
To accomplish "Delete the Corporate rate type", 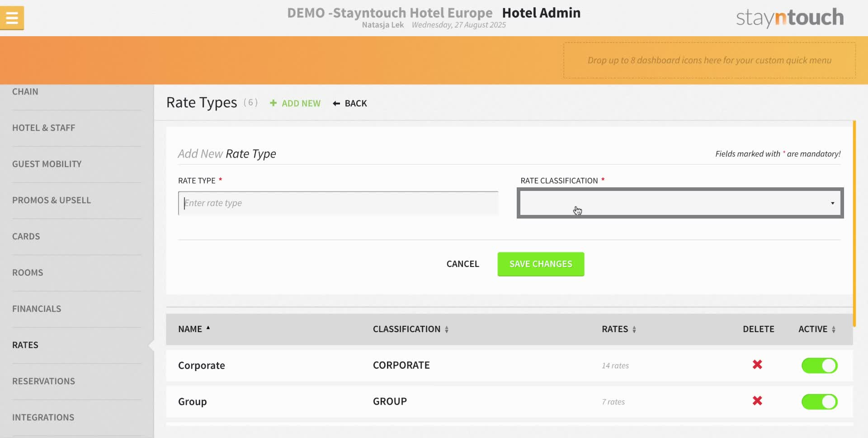I will click(757, 365).
